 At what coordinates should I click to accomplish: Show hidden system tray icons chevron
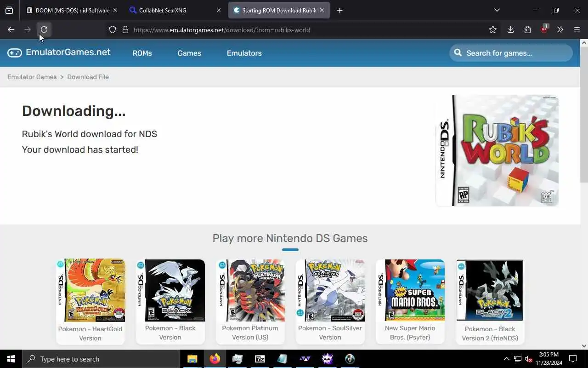point(506,359)
